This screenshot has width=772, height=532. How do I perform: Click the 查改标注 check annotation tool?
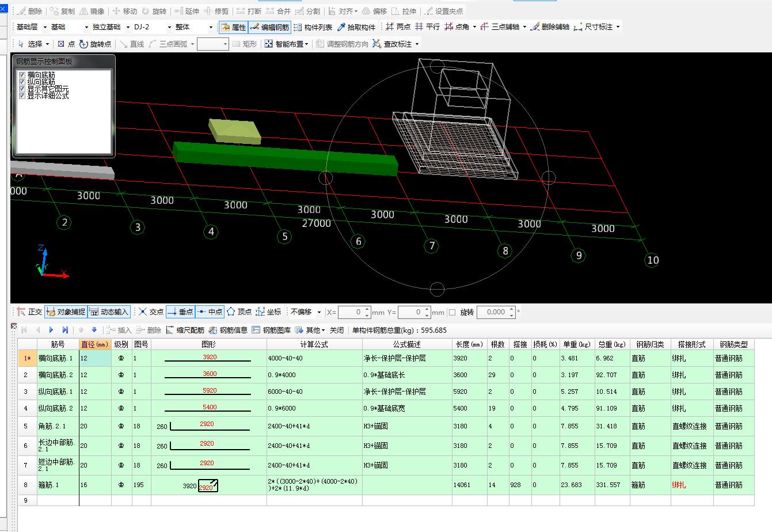[392, 44]
